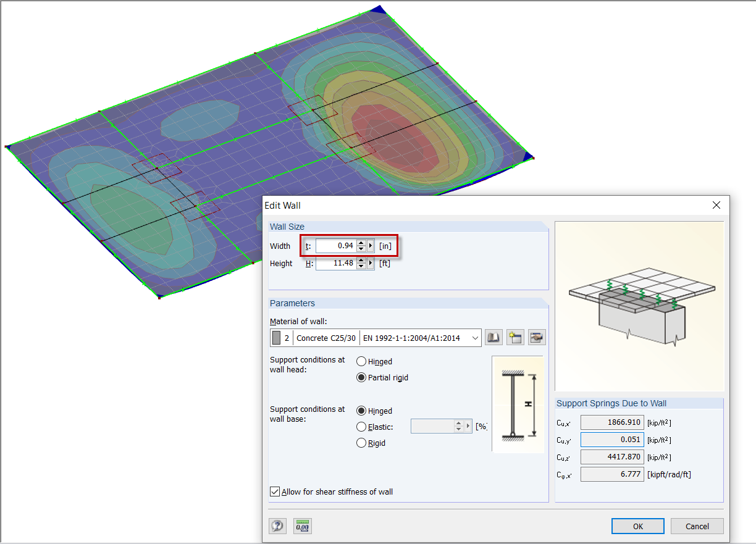Image resolution: width=756 pixels, height=544 pixels.
Task: Dismiss the dialog via Cancel
Action: pos(697,525)
